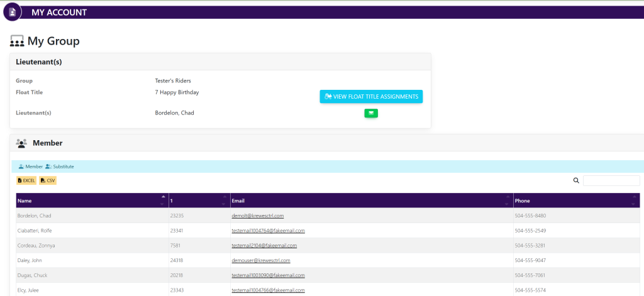Click the Member section group icon
The height and width of the screenshot is (296, 644).
pos(21,143)
